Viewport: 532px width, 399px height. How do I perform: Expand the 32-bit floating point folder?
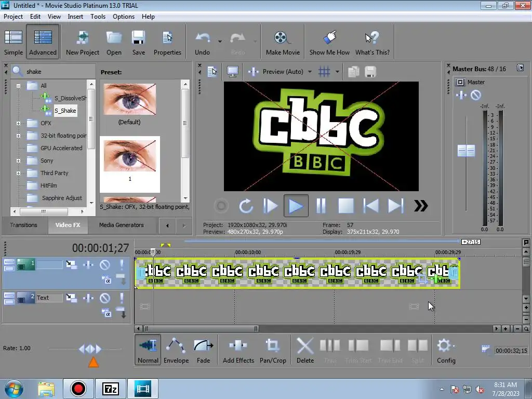(x=18, y=136)
